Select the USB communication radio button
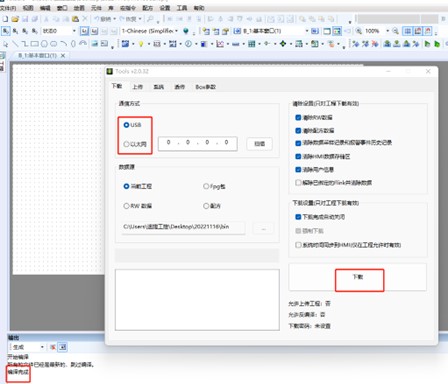Image resolution: width=448 pixels, height=384 pixels. (126, 125)
